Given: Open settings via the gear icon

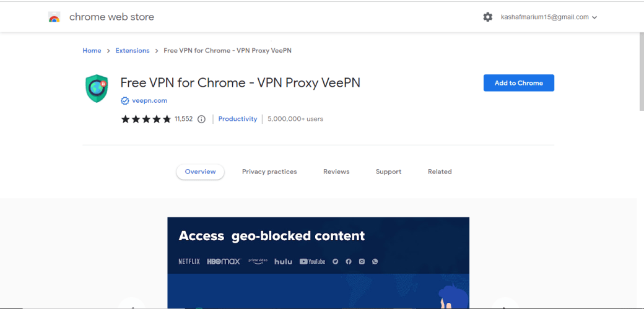Looking at the screenshot, I should (x=487, y=17).
